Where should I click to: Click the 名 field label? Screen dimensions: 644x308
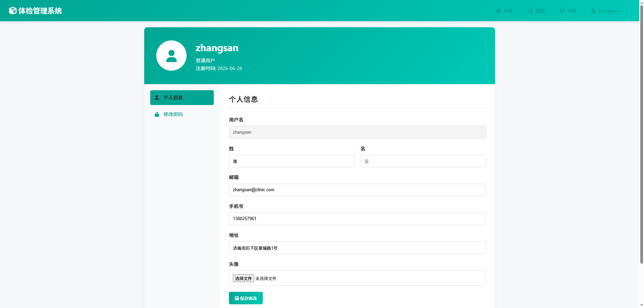coord(363,149)
